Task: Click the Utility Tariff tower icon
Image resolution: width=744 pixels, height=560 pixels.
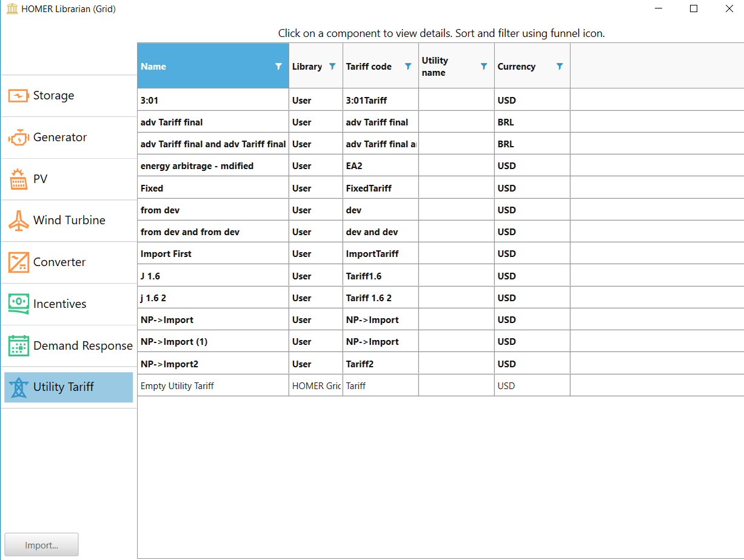Action: pos(18,387)
